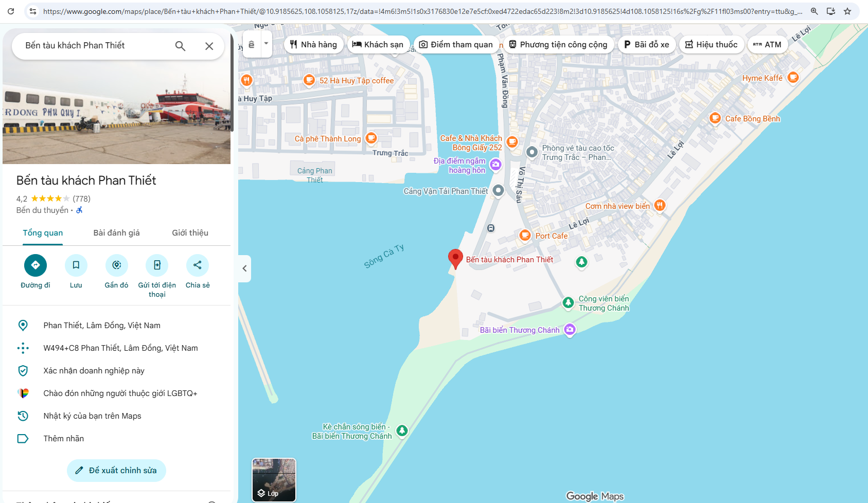Clear search with the X icon

209,46
